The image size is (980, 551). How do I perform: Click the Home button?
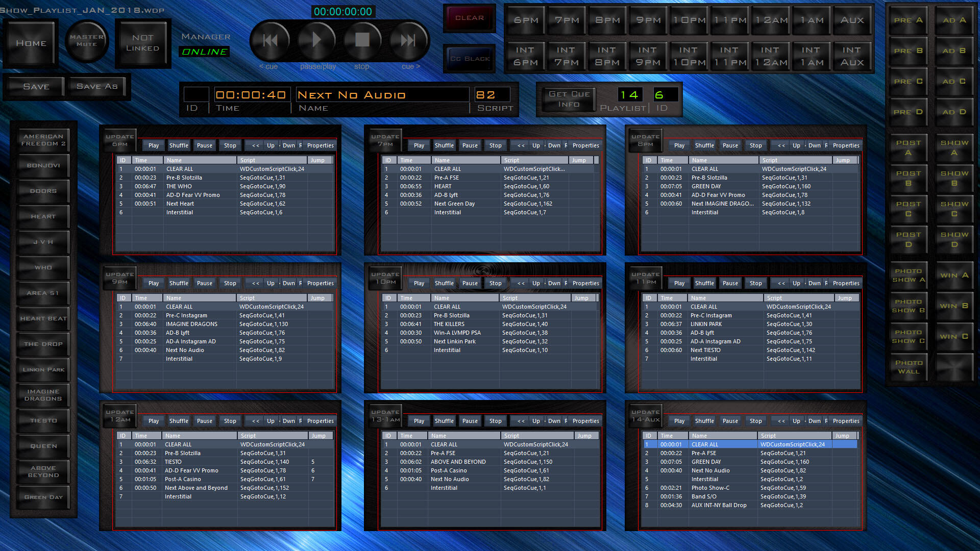(31, 43)
